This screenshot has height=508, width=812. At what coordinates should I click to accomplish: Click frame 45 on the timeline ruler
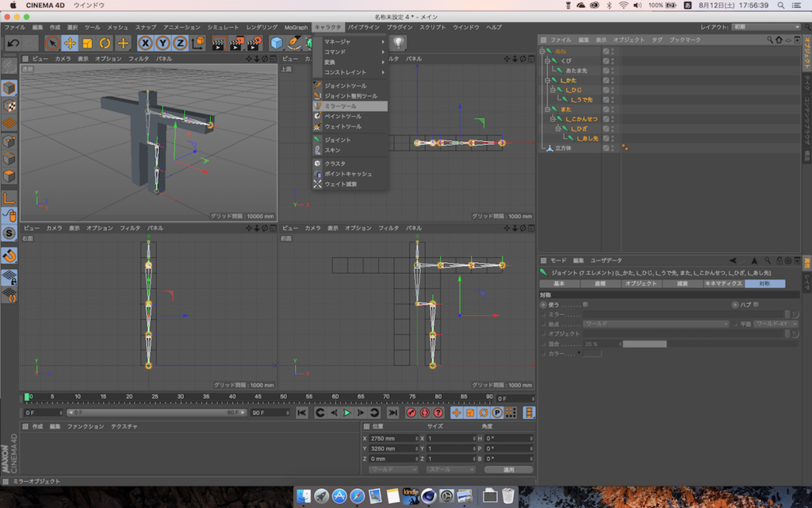(258, 397)
